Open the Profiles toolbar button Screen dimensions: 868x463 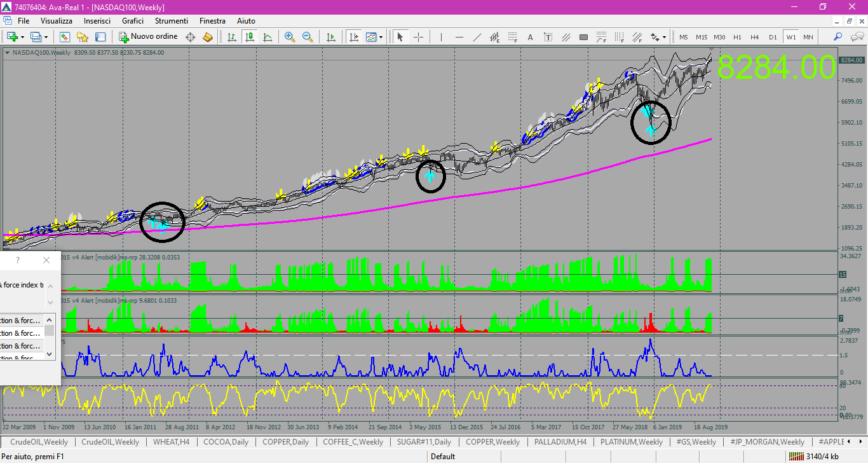tap(36, 37)
